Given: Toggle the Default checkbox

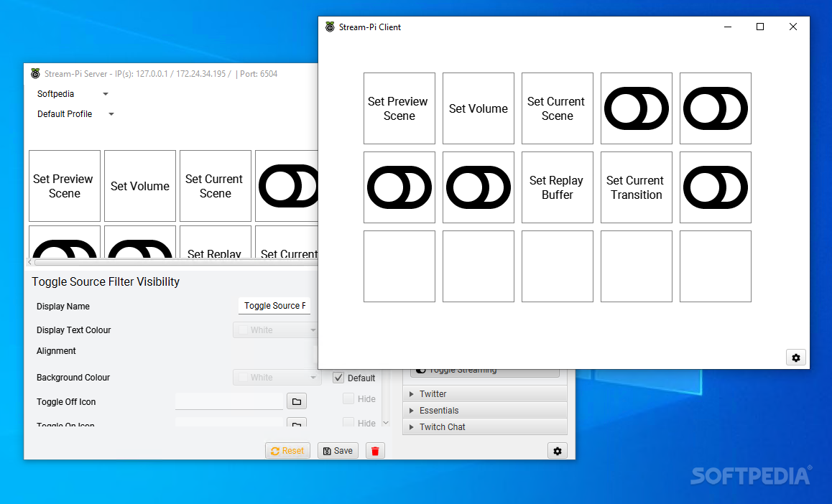Looking at the screenshot, I should pyautogui.click(x=338, y=378).
